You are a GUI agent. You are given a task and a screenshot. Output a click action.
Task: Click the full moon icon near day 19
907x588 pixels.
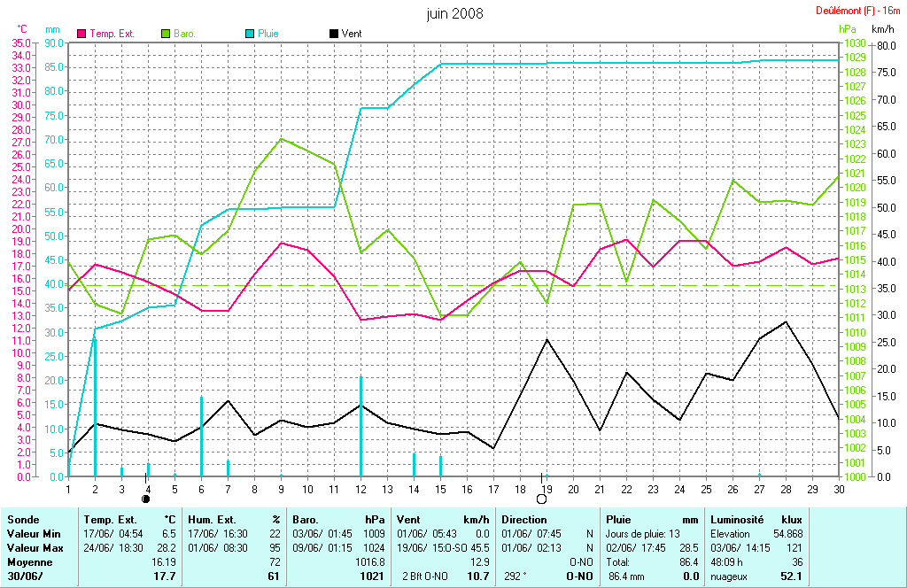[x=541, y=499]
